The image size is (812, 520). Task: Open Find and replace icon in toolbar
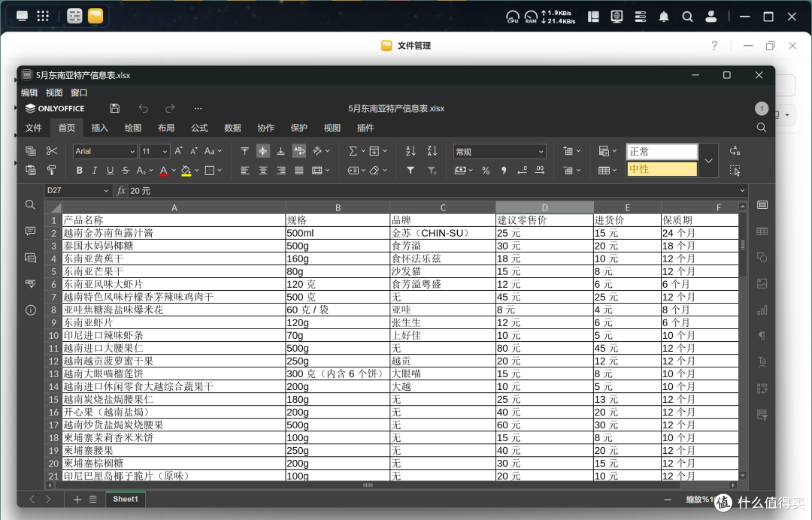click(735, 150)
